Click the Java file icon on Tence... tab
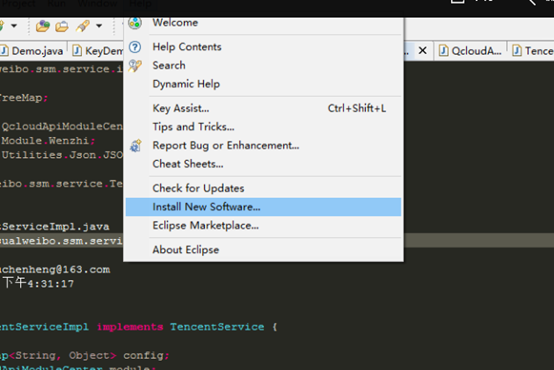554x370 pixels. click(x=517, y=51)
